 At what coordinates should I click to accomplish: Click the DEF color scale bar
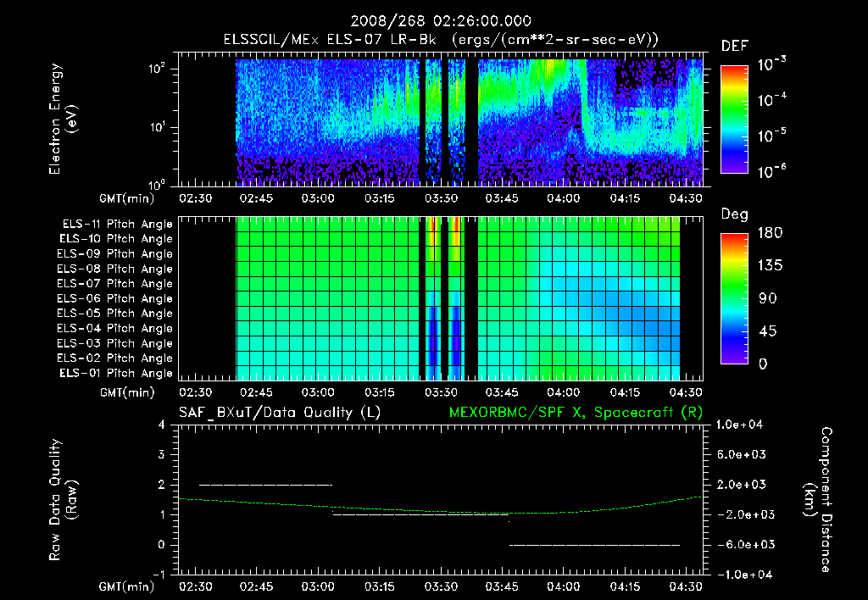click(734, 119)
